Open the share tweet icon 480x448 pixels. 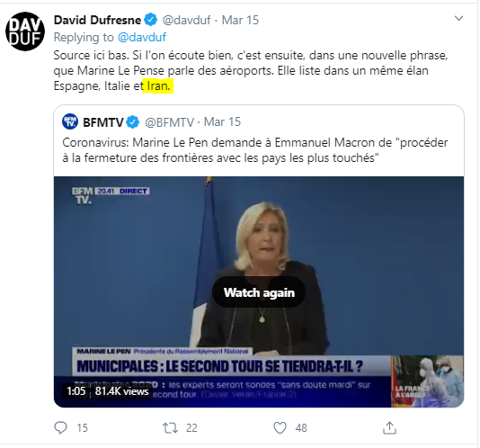click(x=389, y=428)
